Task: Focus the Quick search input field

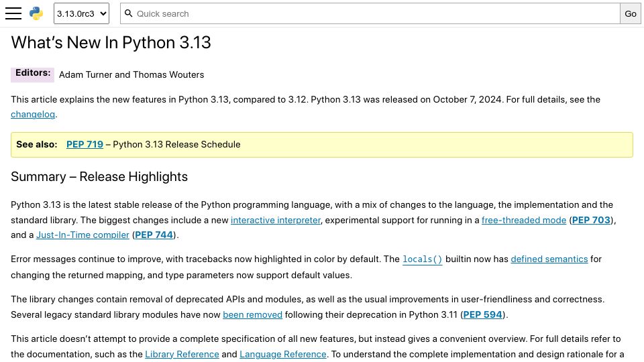Action: coord(370,13)
